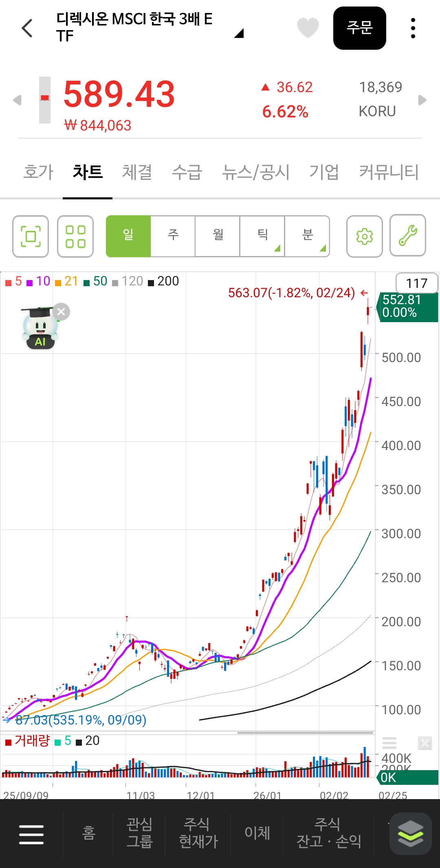Select the 일 daily chart period
Image resolution: width=440 pixels, height=868 pixels.
(128, 236)
